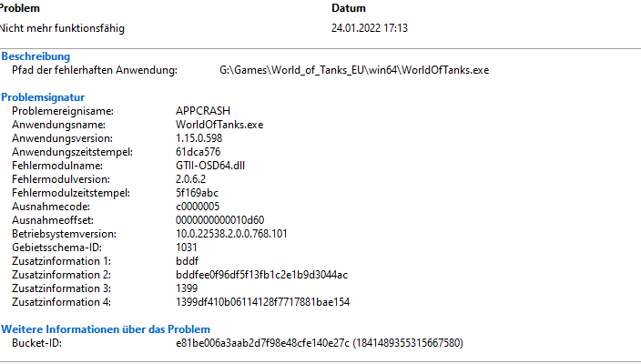The width and height of the screenshot is (641, 364).
Task: Click the Zusatzinformation 2 label
Action: click(61, 275)
